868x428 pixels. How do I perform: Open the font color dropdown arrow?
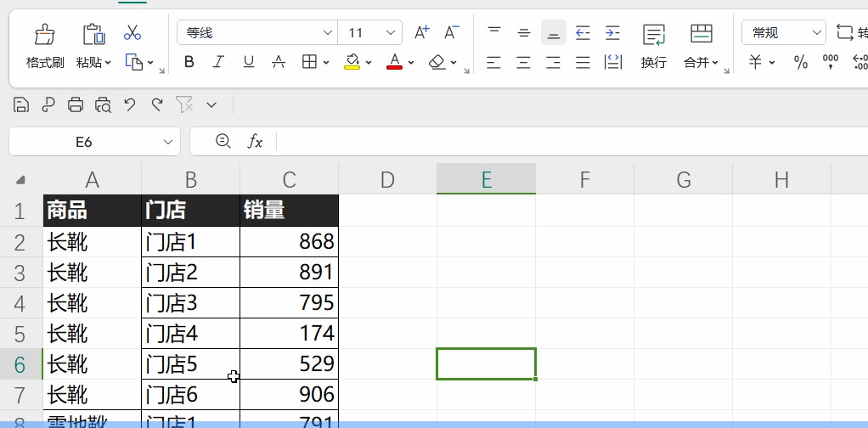pyautogui.click(x=411, y=63)
